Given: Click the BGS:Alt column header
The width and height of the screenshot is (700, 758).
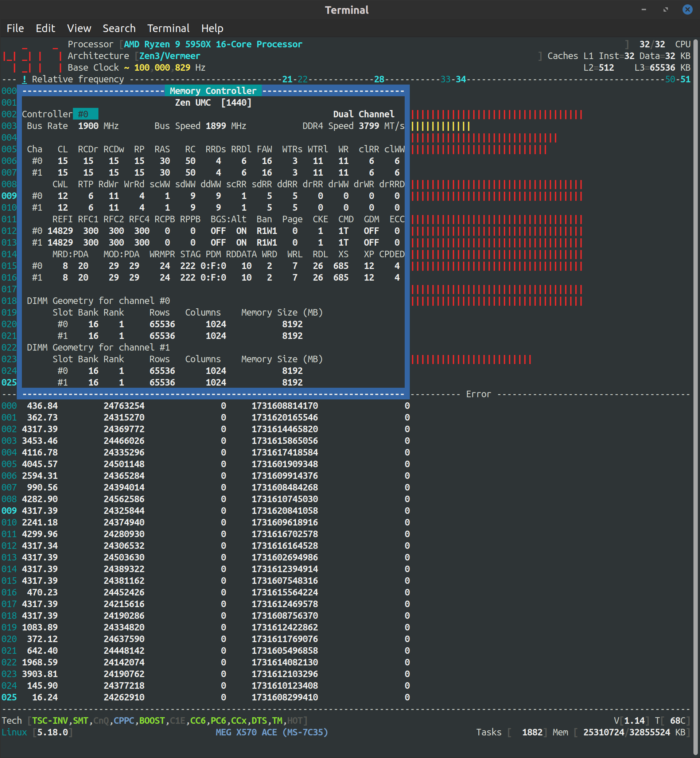Looking at the screenshot, I should 228,219.
